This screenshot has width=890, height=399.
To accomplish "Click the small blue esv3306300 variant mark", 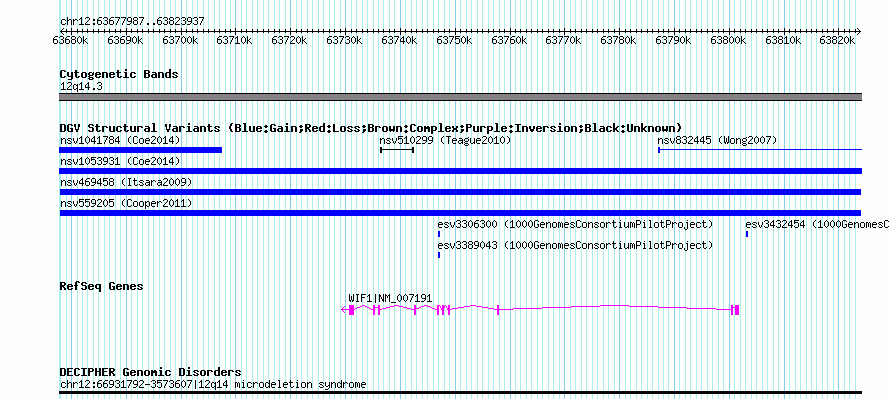I will [x=439, y=234].
